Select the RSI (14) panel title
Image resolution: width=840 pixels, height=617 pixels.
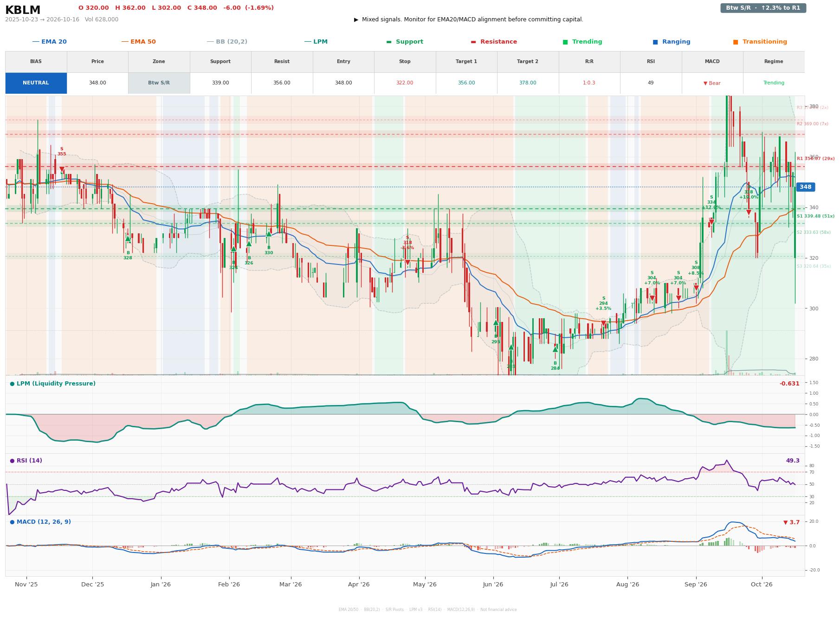point(26,461)
